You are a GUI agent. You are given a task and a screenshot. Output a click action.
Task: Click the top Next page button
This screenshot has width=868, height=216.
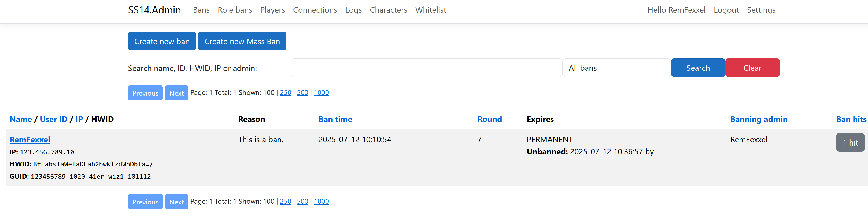[176, 93]
